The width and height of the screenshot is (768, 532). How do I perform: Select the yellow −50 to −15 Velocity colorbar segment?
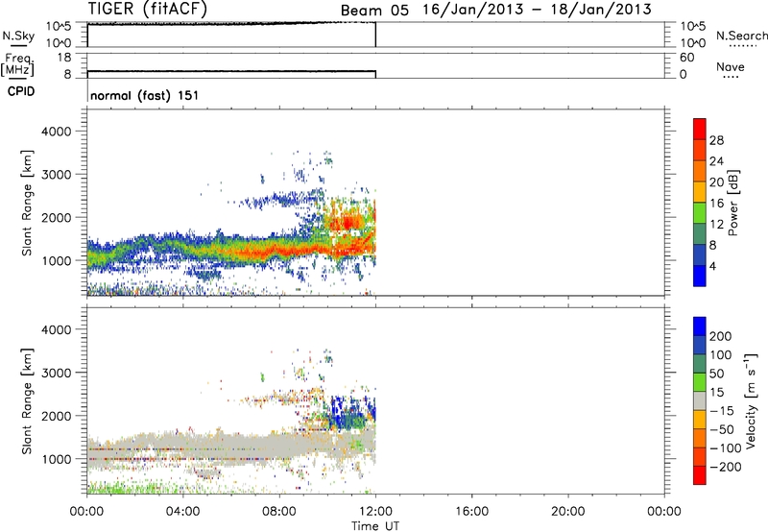tap(700, 420)
